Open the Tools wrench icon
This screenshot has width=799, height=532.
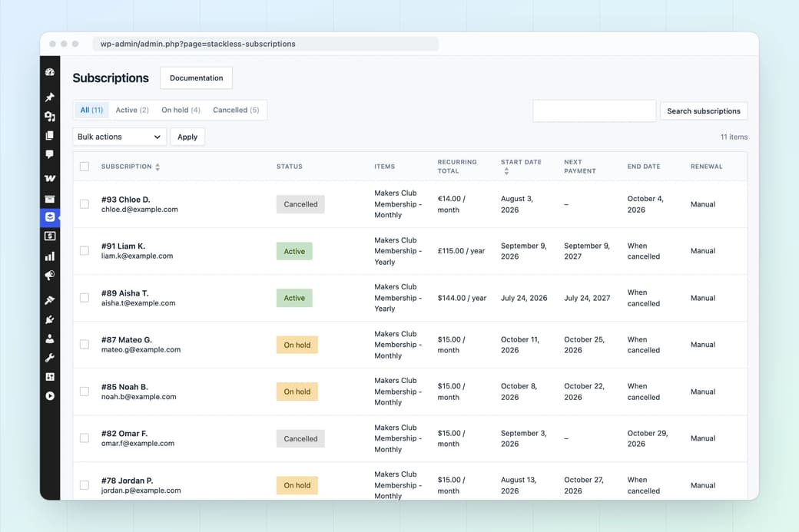click(49, 358)
